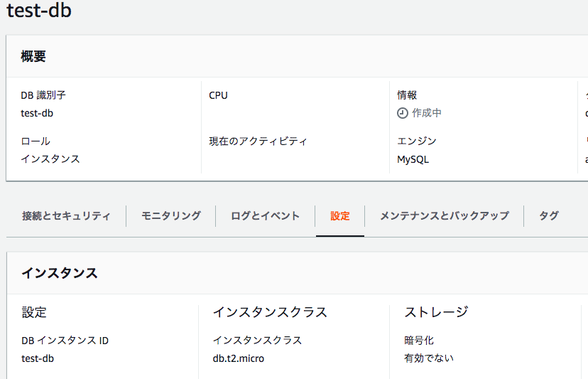Click the 概要 section header
The height and width of the screenshot is (379, 588).
(x=33, y=56)
